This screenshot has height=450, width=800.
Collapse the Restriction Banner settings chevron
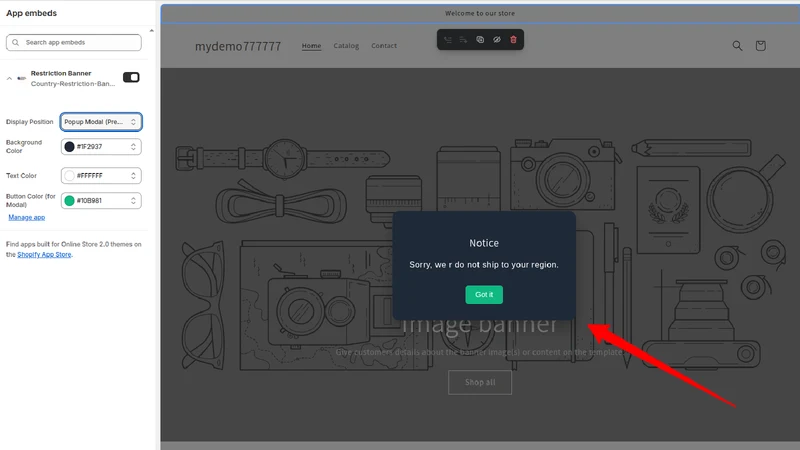coord(9,78)
